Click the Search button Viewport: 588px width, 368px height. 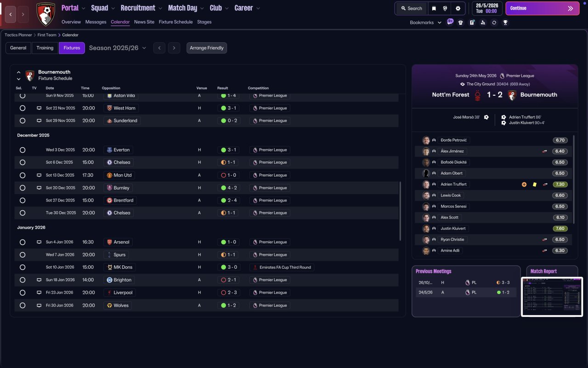click(411, 8)
